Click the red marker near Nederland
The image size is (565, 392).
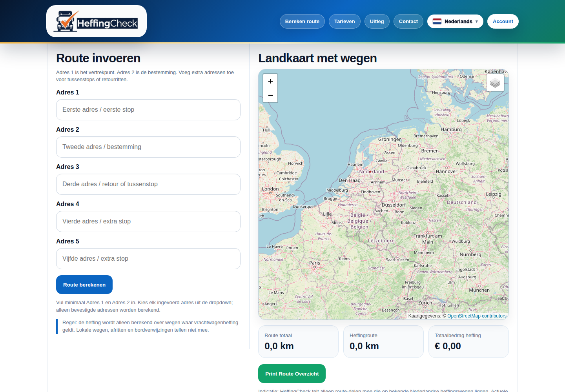[370, 172]
